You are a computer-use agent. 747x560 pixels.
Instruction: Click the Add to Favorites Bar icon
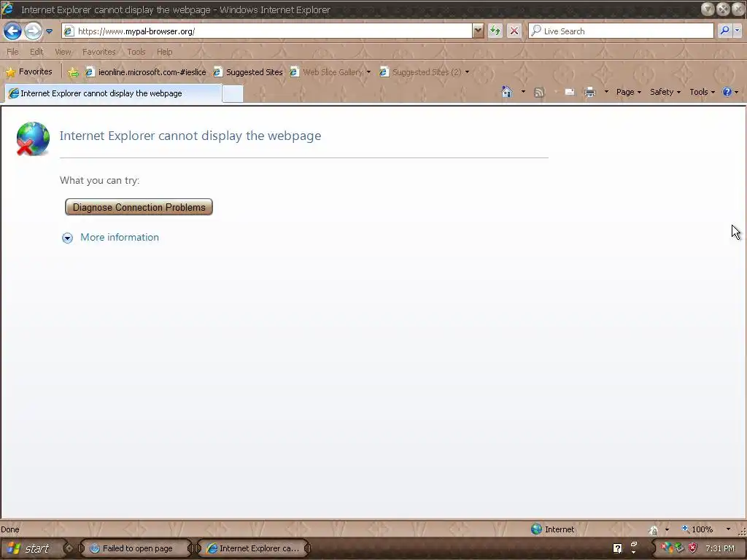click(x=73, y=72)
